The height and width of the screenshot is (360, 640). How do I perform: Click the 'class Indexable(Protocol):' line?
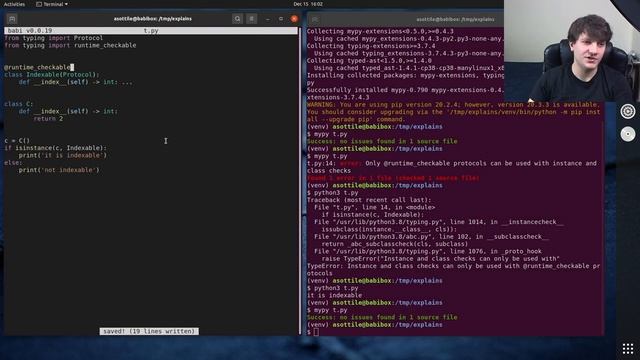tap(52, 75)
